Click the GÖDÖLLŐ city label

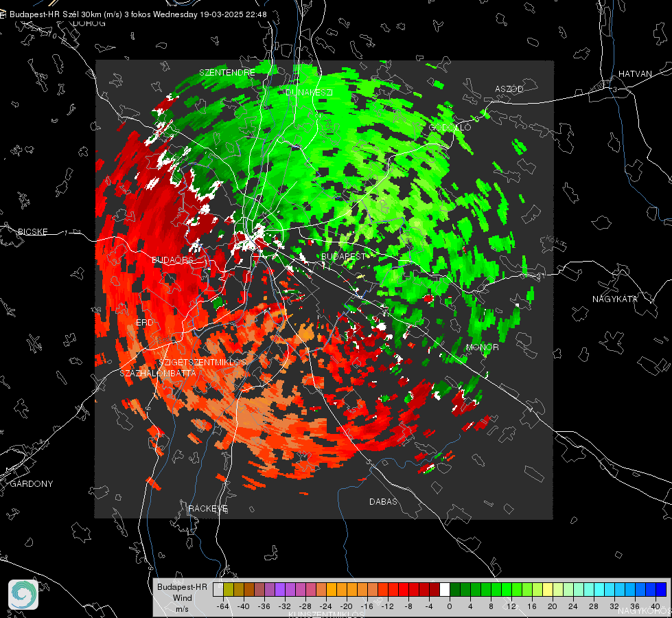[450, 127]
